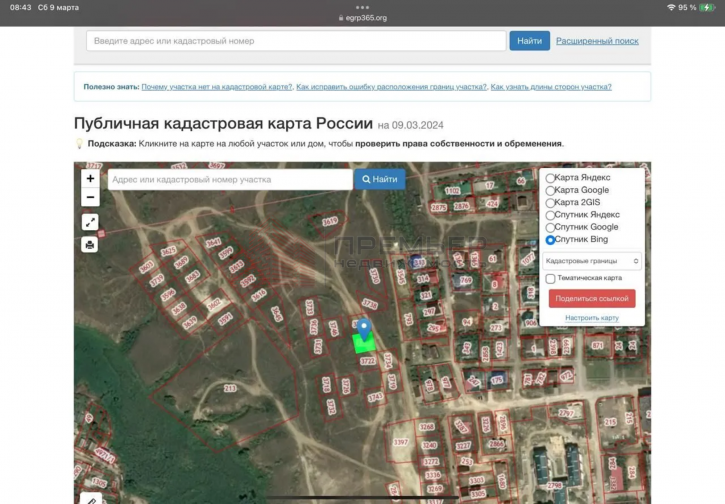Open the Расширенный поиск link
The width and height of the screenshot is (725, 504).
coord(597,41)
